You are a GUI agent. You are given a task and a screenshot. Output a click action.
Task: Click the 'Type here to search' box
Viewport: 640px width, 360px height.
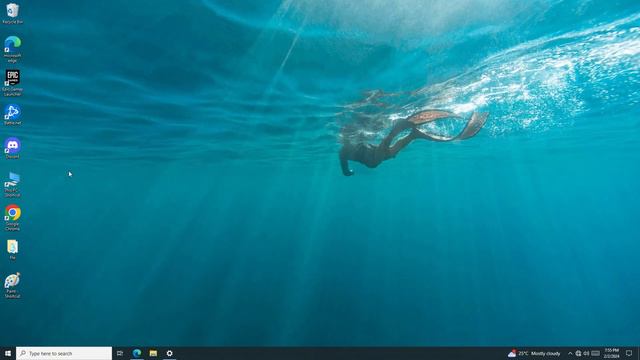point(64,353)
